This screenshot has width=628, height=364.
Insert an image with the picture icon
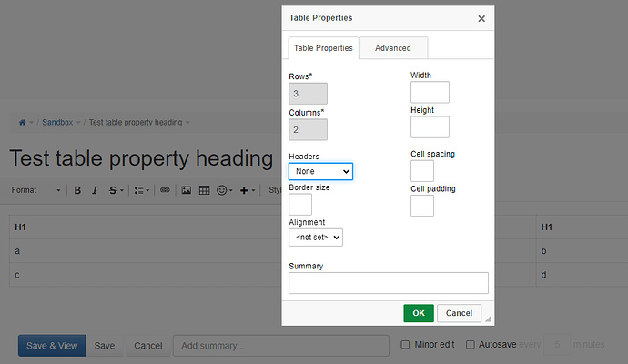[187, 190]
